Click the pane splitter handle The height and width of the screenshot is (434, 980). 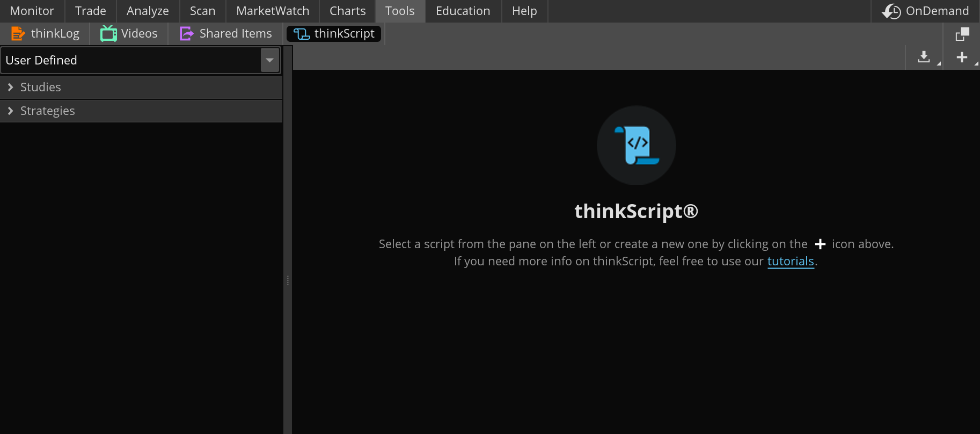pyautogui.click(x=288, y=280)
